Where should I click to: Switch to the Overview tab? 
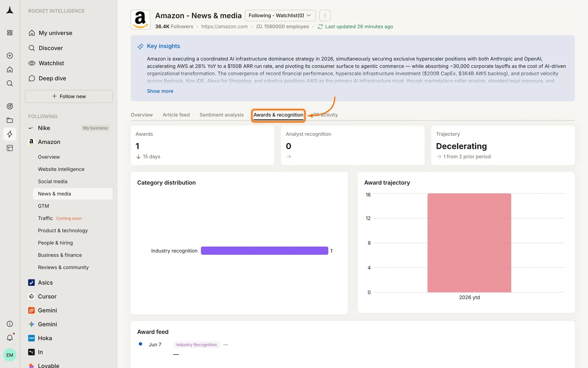coord(142,115)
